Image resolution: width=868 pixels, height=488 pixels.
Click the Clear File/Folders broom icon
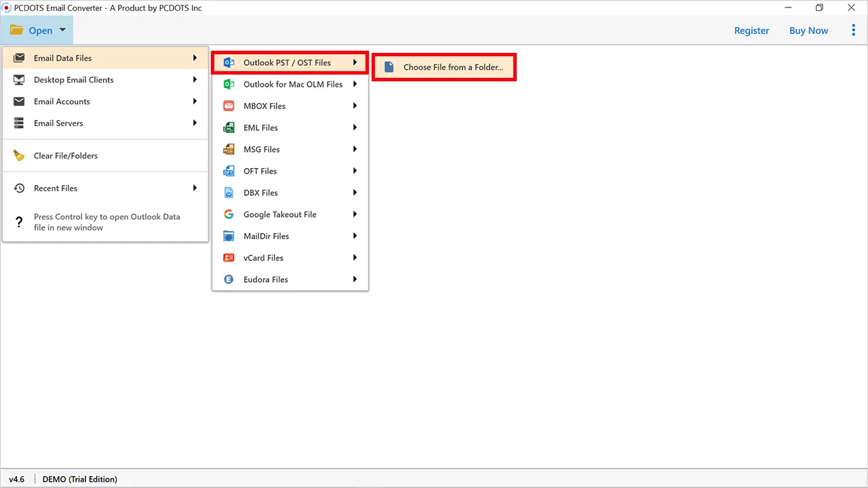pos(20,156)
